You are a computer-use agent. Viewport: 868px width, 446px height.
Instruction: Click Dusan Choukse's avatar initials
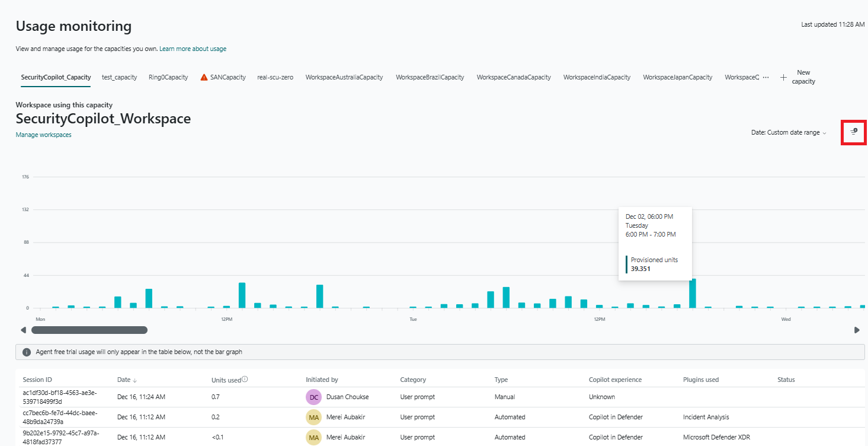coord(313,397)
